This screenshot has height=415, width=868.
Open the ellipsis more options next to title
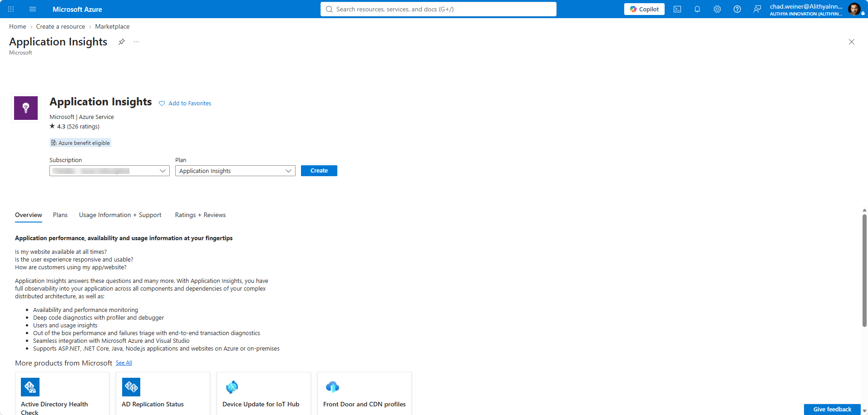(136, 42)
